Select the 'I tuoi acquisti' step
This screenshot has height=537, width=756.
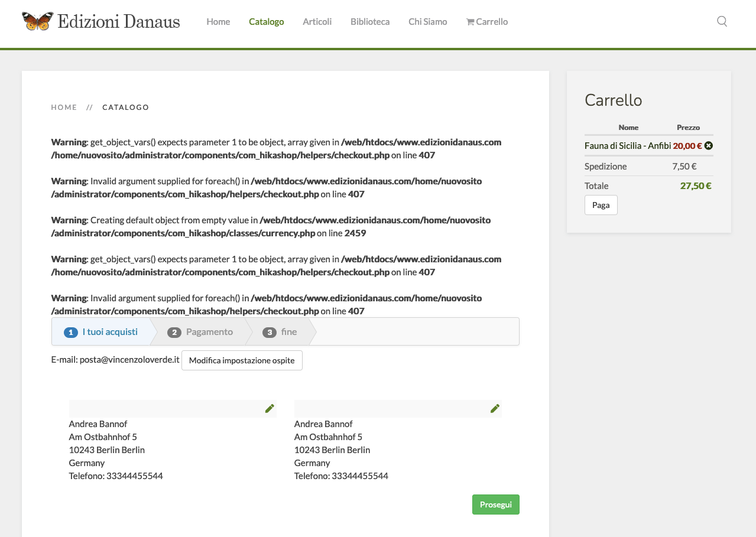pos(100,332)
